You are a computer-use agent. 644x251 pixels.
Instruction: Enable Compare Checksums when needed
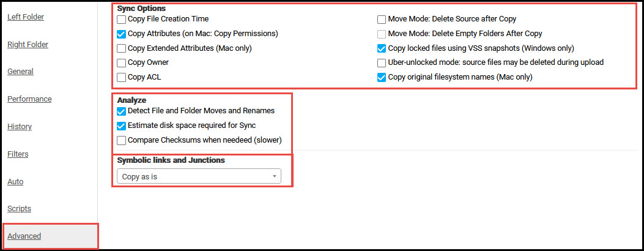(x=121, y=140)
